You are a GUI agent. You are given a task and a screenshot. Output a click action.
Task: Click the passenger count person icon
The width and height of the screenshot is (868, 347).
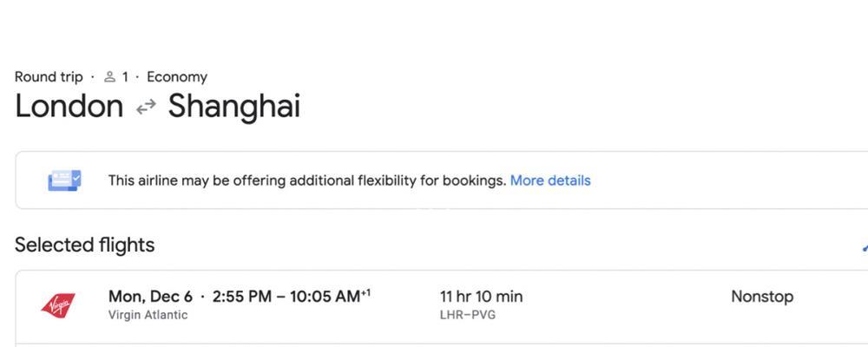[x=109, y=77]
